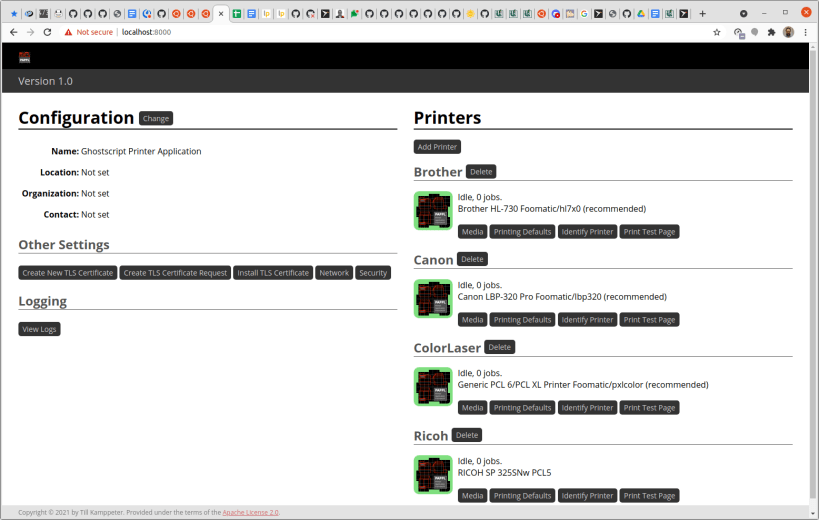Bookmark this page with the star icon
Image resolution: width=819 pixels, height=520 pixels.
(717, 32)
